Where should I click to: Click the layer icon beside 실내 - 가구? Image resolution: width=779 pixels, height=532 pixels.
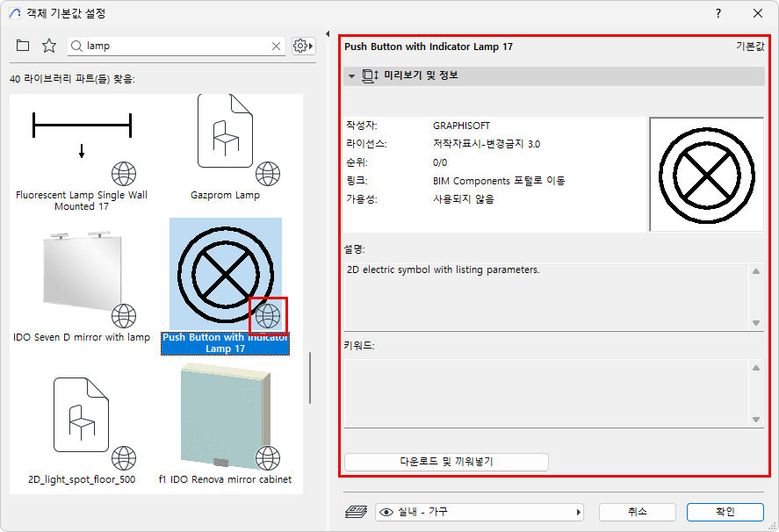(x=356, y=512)
